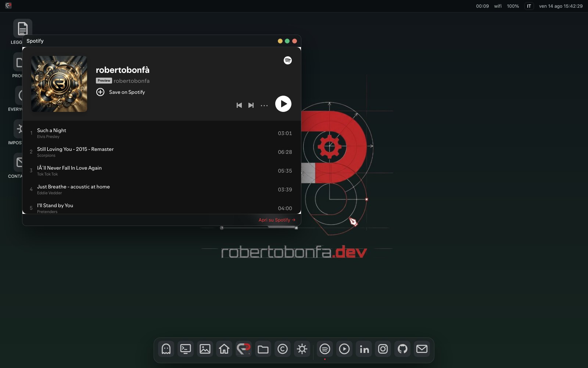
Task: Open the Instagram dock icon
Action: [x=383, y=349]
